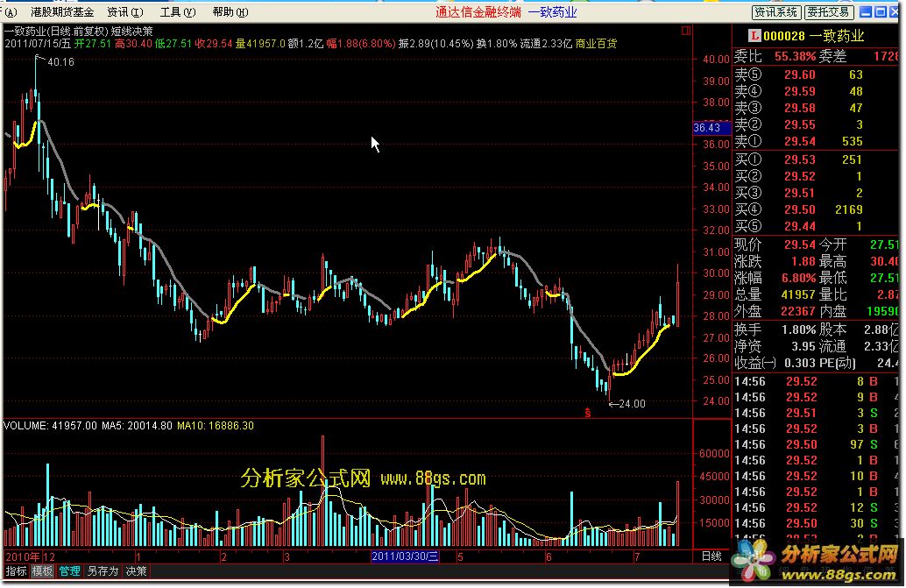Select sell row 卖③ 29.58
Screen dimensions: 906x588
click(x=816, y=108)
